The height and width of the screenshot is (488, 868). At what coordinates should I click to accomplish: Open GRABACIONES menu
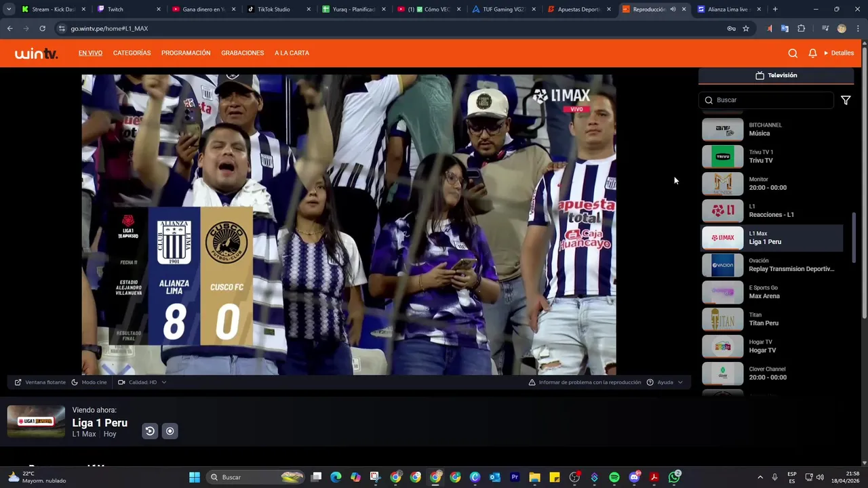click(x=242, y=53)
